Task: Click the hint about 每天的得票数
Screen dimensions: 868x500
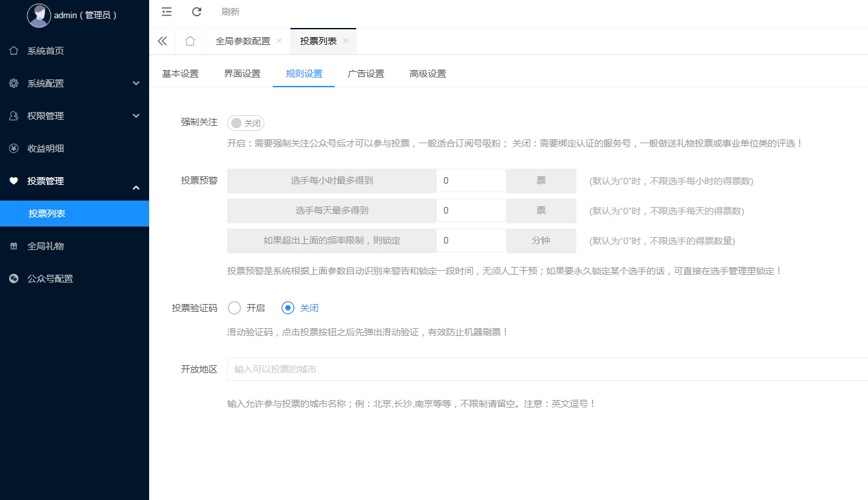Action: coord(667,211)
